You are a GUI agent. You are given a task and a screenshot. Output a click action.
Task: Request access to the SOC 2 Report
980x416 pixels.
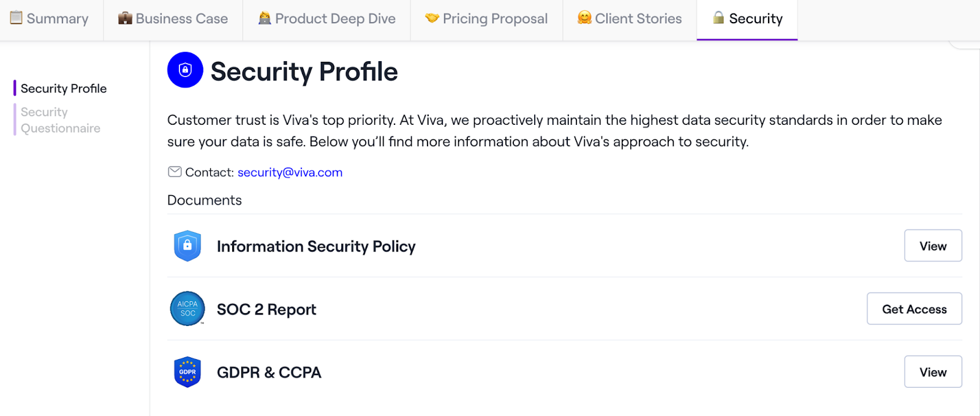(914, 309)
